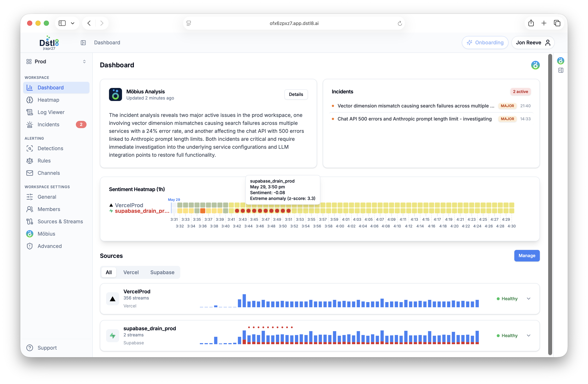This screenshot has height=384, width=588.
Task: Expand the VercelProd source row
Action: click(x=529, y=299)
